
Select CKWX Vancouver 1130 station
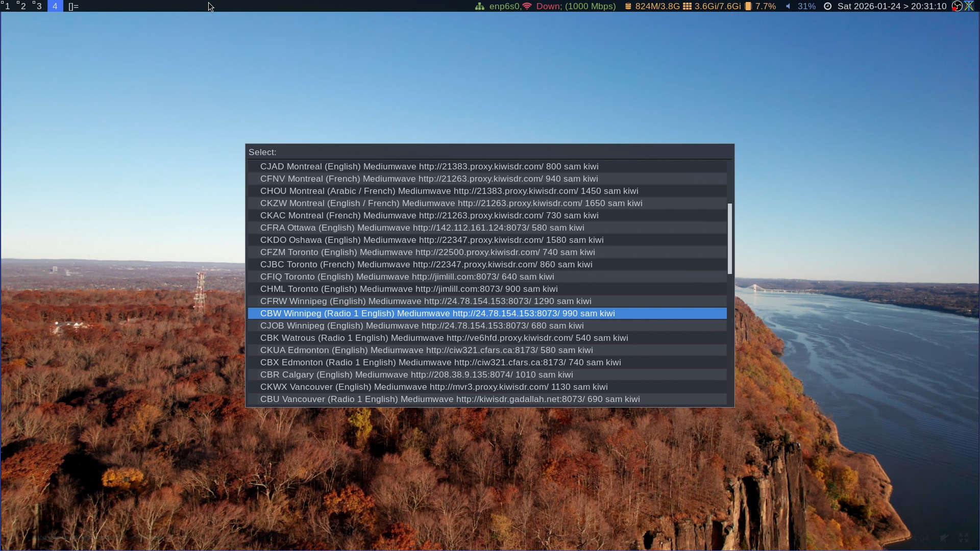point(487,387)
